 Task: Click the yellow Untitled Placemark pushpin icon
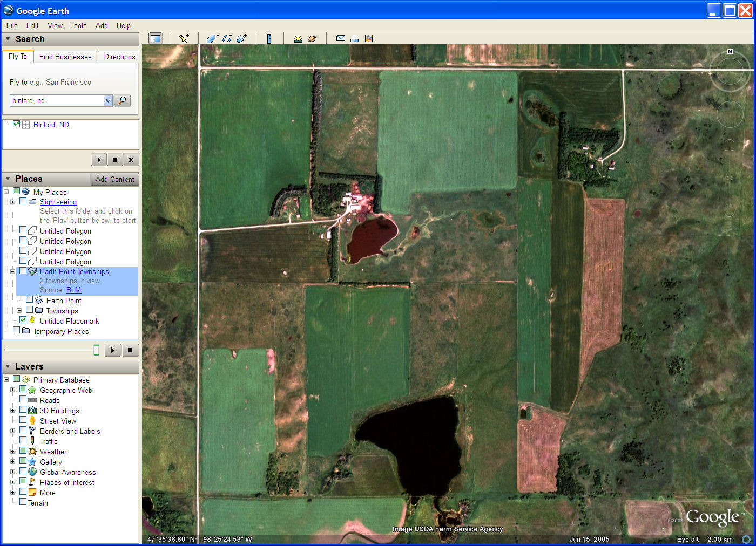[x=32, y=320]
